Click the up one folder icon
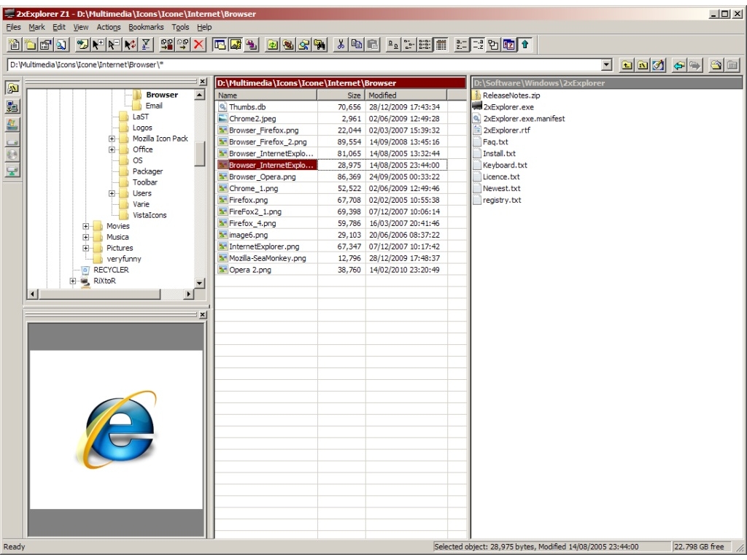 click(x=627, y=65)
